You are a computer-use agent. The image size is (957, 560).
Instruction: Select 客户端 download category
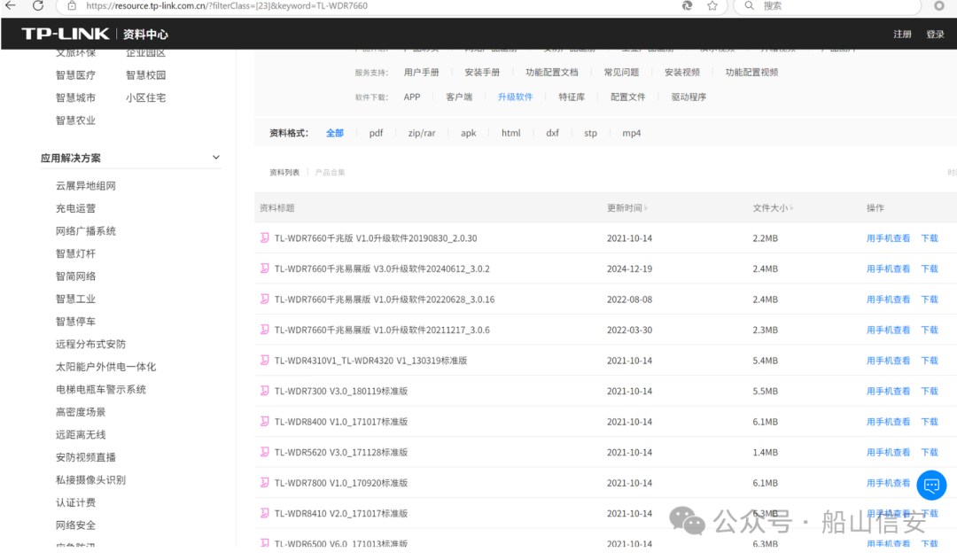(x=459, y=97)
